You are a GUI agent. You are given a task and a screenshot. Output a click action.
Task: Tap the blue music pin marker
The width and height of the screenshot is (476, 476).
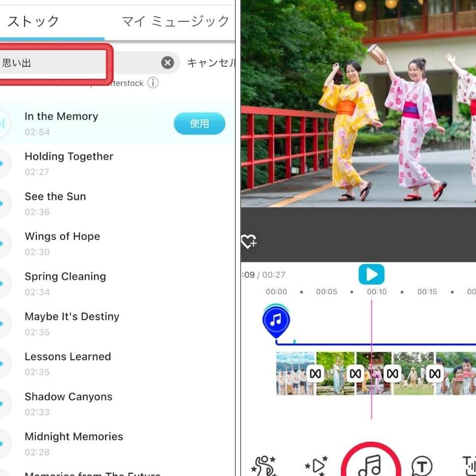coord(276,321)
